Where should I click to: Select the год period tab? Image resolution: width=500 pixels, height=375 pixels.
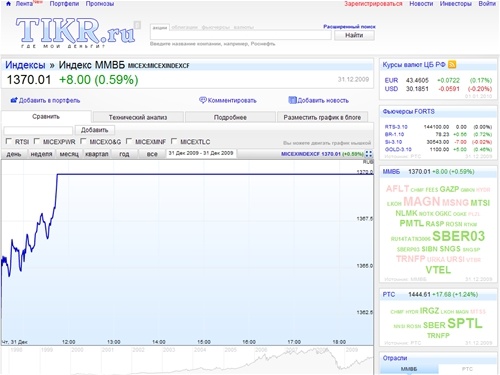[124, 154]
